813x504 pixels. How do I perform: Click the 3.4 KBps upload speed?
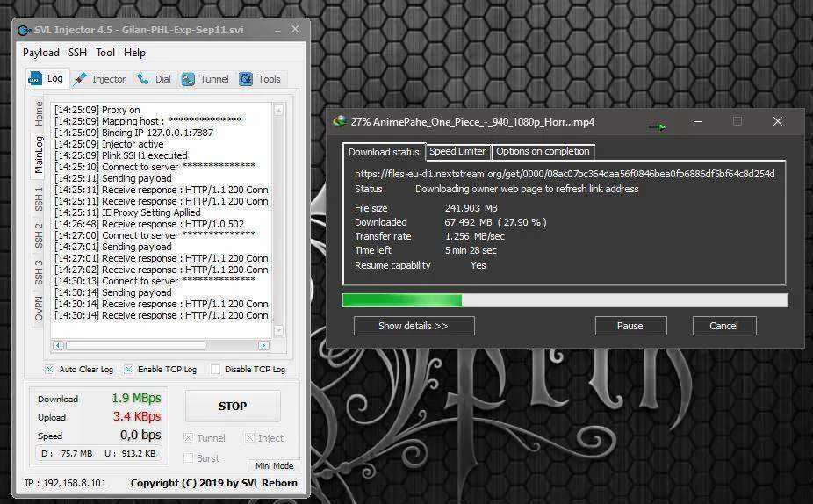(x=137, y=416)
